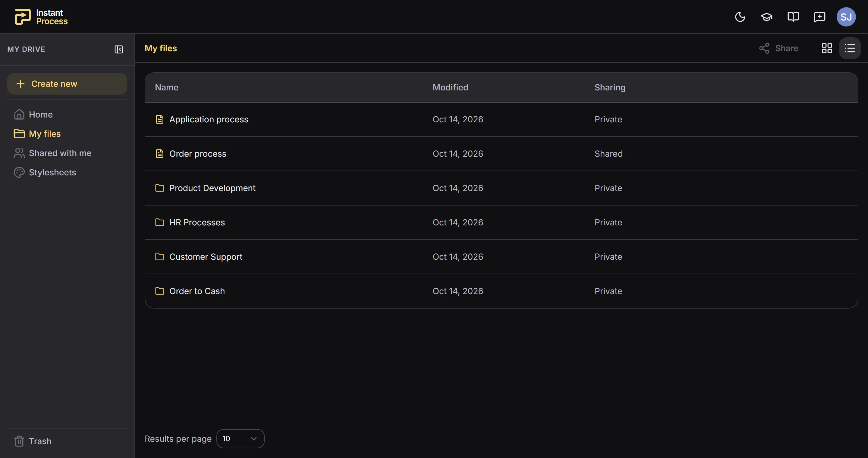This screenshot has height=458, width=868.
Task: Click Private status of Application process
Action: pyautogui.click(x=608, y=119)
